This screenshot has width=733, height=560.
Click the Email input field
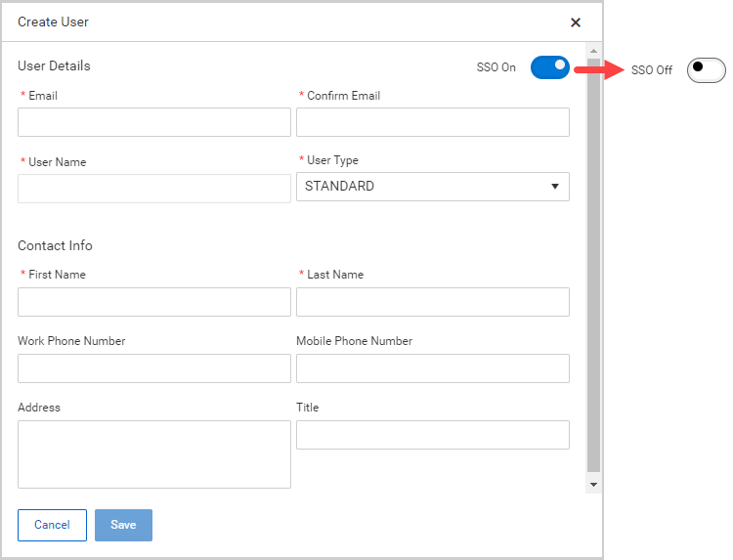(x=154, y=122)
